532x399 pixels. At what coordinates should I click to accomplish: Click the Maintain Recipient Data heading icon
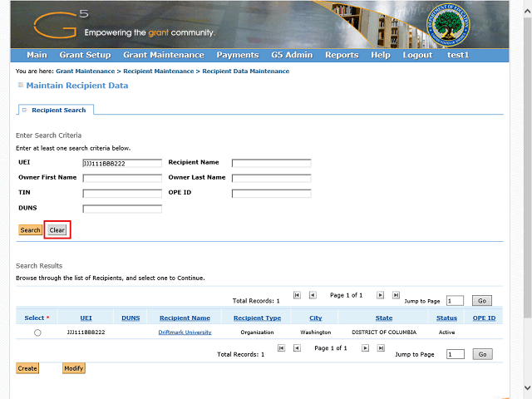click(20, 85)
